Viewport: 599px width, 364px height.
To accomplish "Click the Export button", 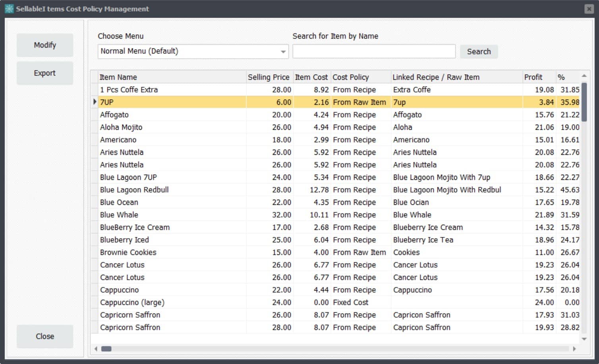I will 44,73.
